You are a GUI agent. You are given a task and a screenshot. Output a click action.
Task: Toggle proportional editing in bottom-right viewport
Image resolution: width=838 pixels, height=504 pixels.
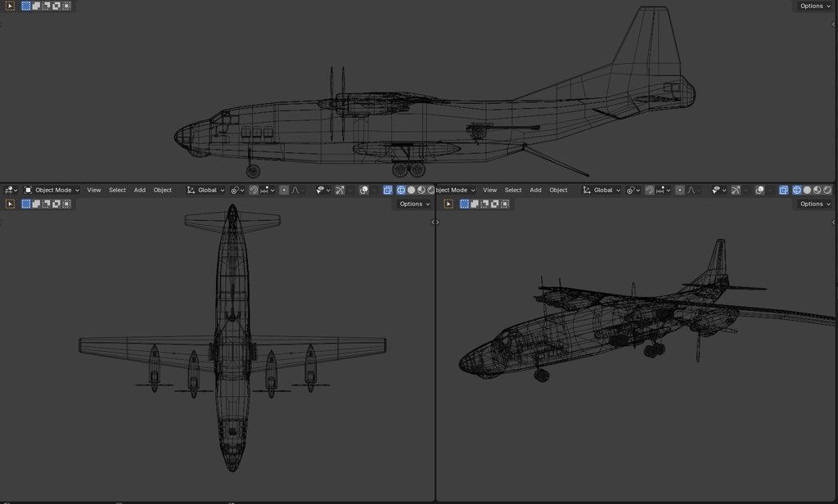(680, 190)
